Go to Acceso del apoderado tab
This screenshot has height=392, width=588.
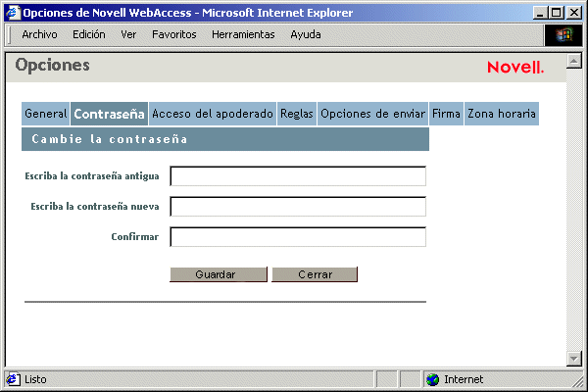213,114
